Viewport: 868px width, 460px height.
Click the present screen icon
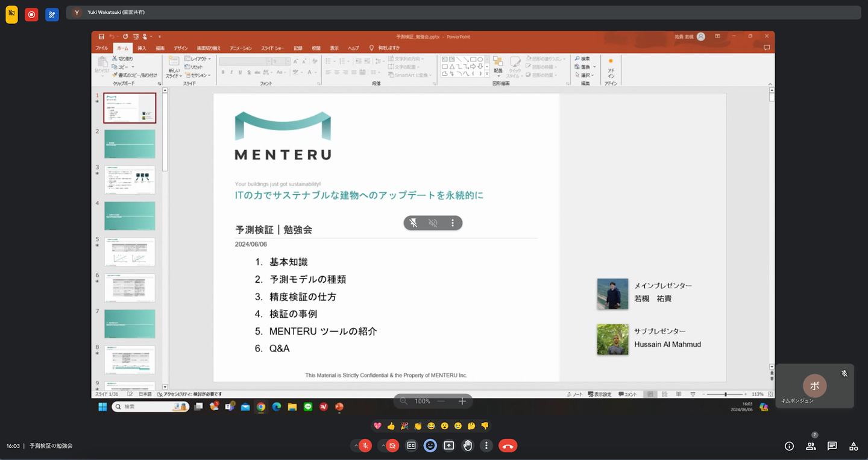click(x=448, y=446)
